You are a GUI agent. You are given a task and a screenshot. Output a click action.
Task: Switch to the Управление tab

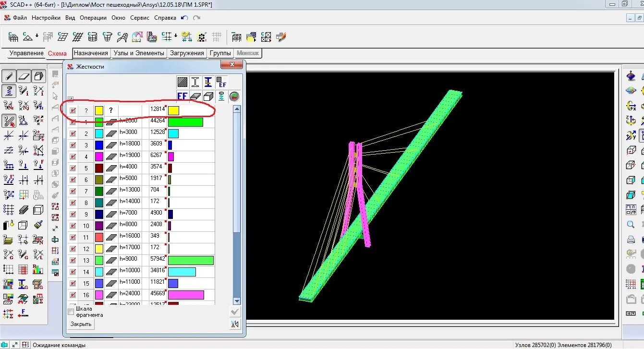(27, 53)
